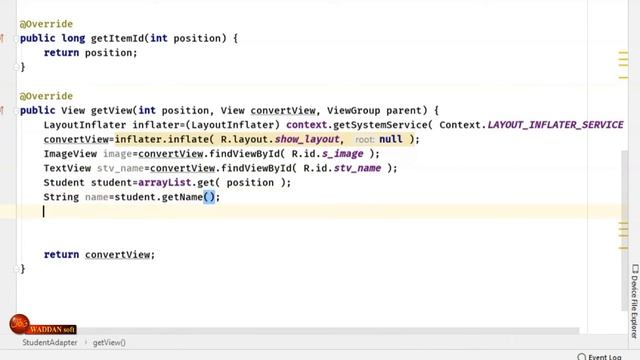Click the editor vertical scrollbar thumb
The height and width of the screenshot is (360, 640).
624,231
